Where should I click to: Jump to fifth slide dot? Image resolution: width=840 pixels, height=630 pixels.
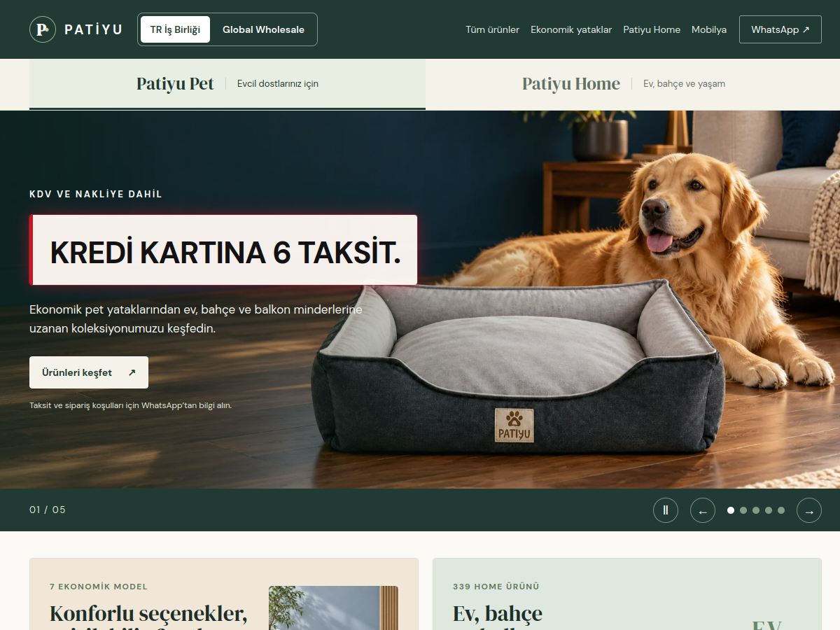(x=781, y=510)
